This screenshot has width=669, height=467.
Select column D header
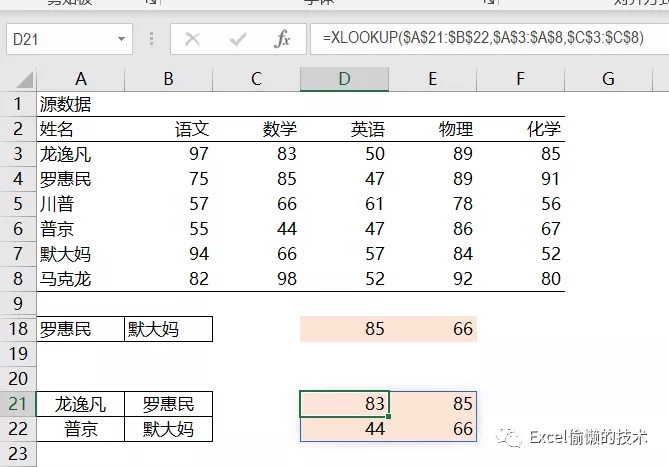click(x=344, y=79)
